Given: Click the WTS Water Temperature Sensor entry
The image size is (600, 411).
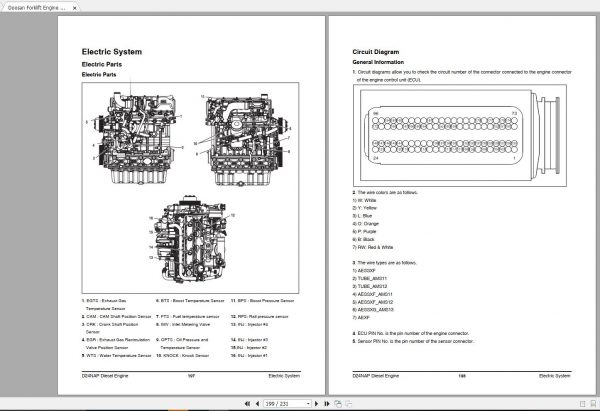Looking at the screenshot, I should 116,356.
